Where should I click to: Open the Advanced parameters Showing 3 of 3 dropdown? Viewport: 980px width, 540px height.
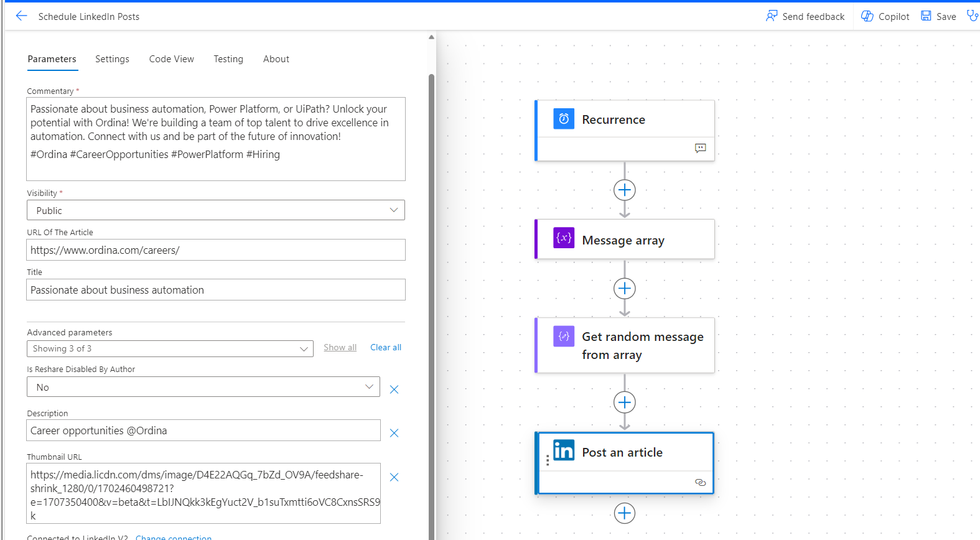click(x=170, y=348)
